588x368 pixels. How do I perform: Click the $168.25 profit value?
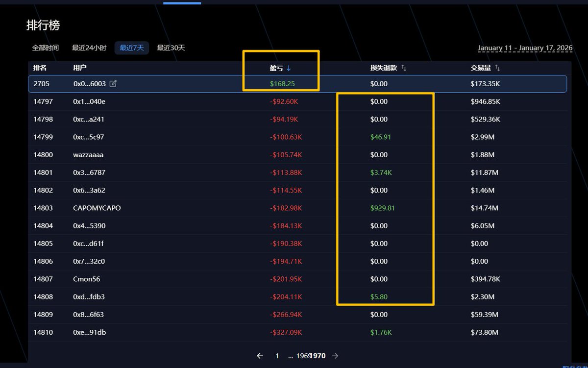tap(282, 84)
